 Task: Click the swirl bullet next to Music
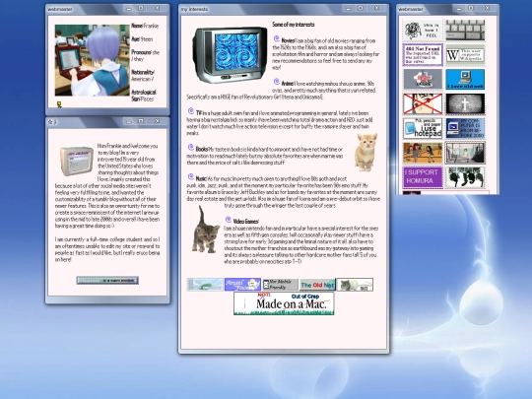(191, 176)
